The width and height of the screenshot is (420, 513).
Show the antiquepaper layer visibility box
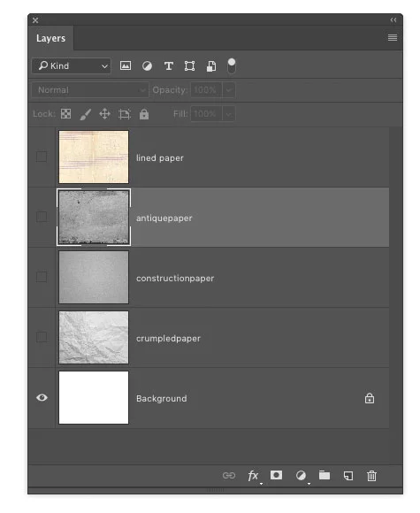42,217
